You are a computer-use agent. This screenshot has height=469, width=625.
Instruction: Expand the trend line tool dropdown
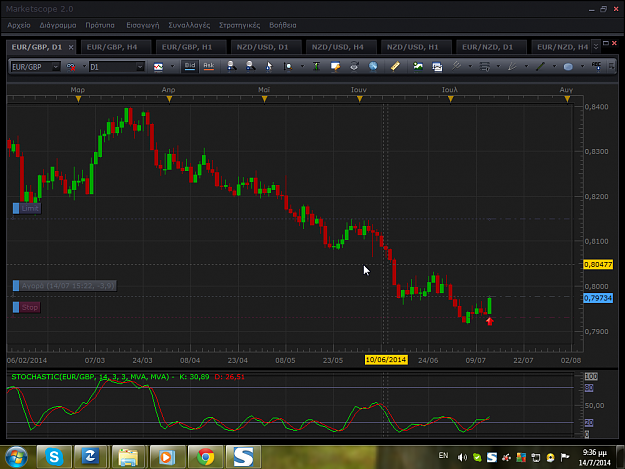(470, 66)
